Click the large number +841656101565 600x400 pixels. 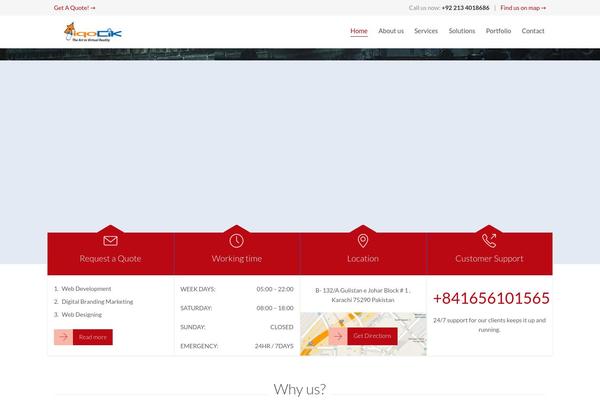coord(491,298)
